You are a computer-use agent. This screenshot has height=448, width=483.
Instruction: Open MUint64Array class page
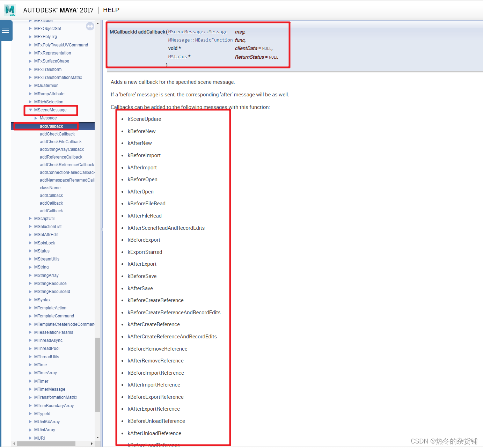[47, 422]
